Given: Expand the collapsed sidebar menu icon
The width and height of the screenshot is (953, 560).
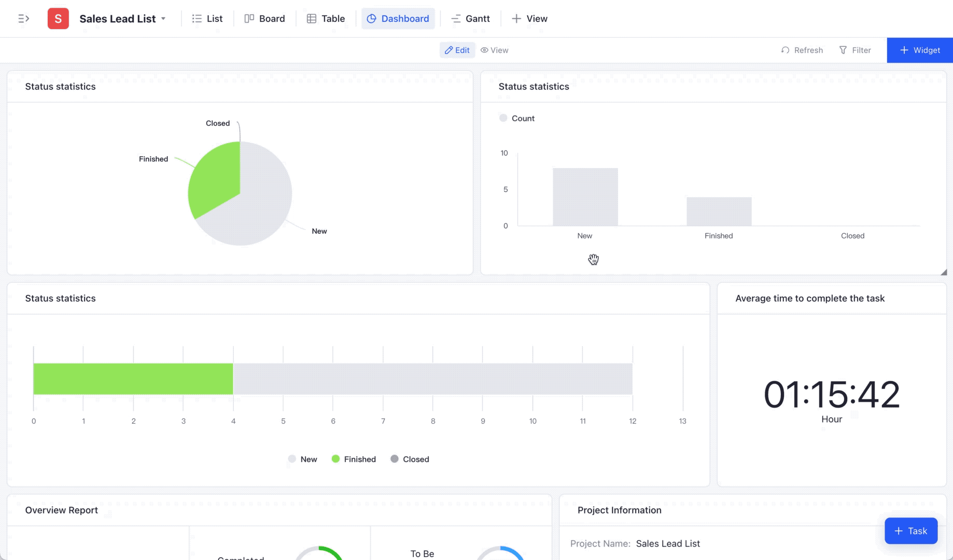Looking at the screenshot, I should 24,19.
